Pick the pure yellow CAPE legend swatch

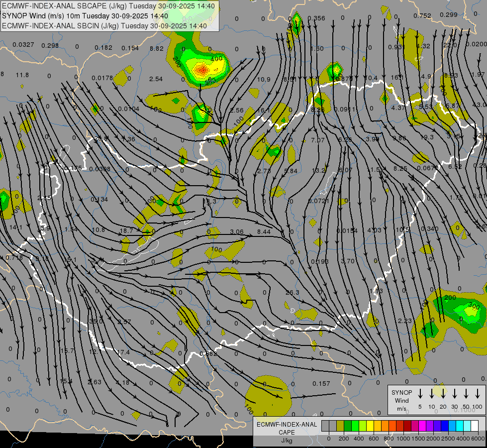(x=370, y=426)
